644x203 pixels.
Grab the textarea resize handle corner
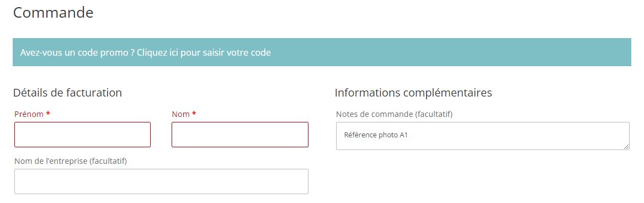coord(627,147)
